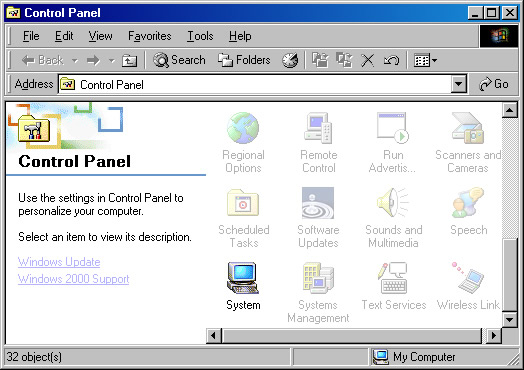Click the vertical scrollbar up arrow

tap(510, 110)
